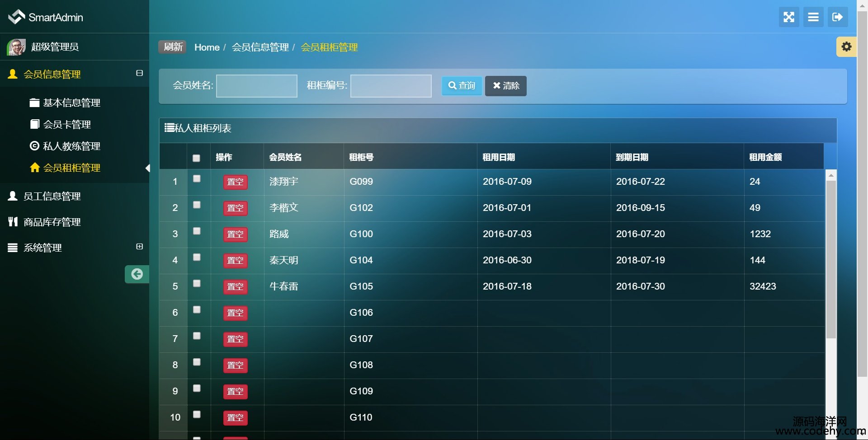This screenshot has height=440, width=868.
Task: Click 置空 button for locker G105
Action: coord(235,287)
